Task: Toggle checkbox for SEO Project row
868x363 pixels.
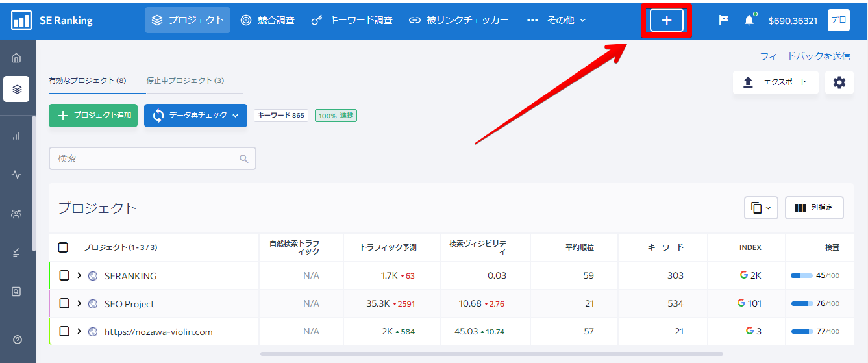Action: tap(64, 303)
